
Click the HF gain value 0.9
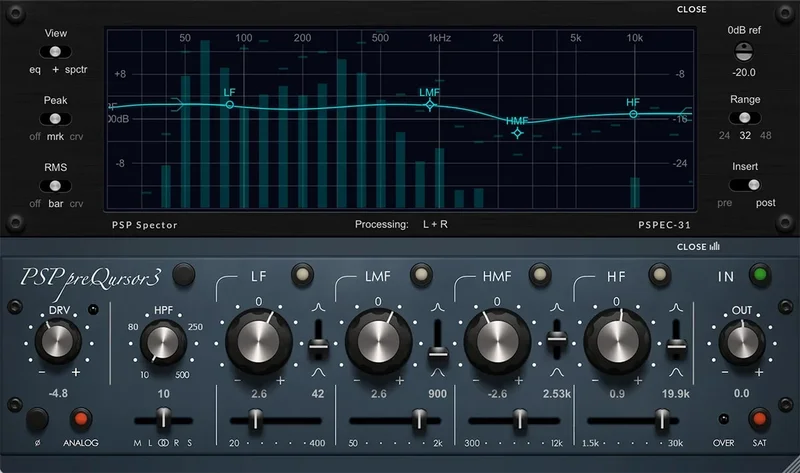[616, 393]
